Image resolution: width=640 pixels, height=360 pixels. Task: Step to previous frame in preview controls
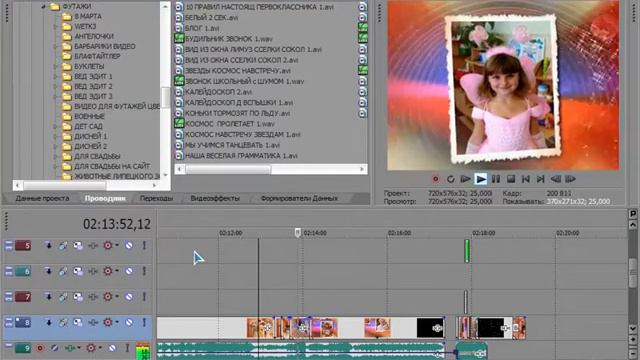coord(556,179)
